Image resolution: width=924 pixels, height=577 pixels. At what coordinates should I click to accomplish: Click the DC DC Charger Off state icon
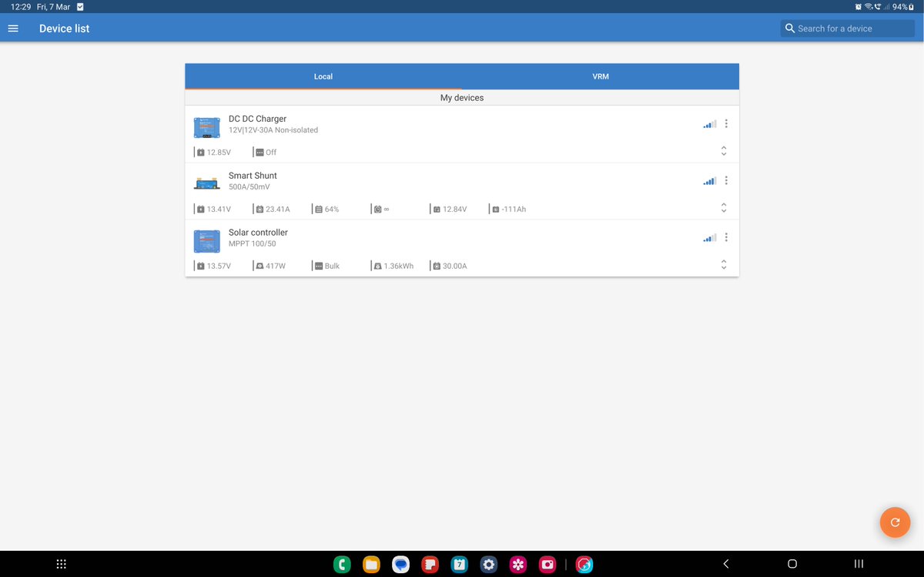click(x=259, y=153)
